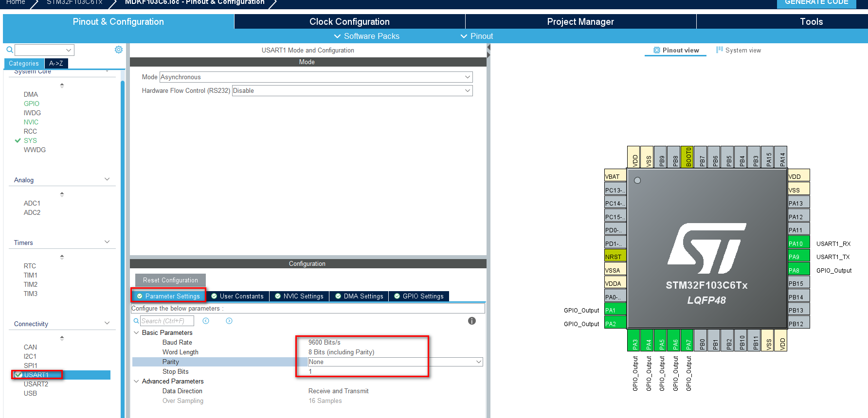Viewport: 868px width, 418px height.
Task: Collapse the Basic Parameters group
Action: point(136,332)
